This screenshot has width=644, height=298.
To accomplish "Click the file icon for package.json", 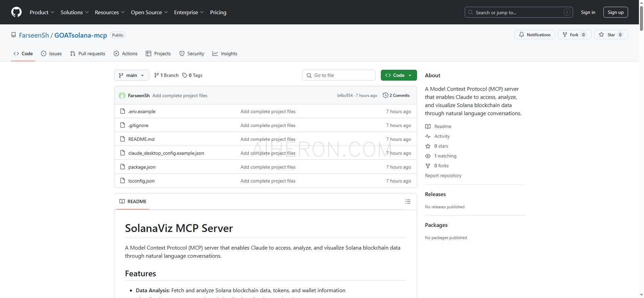I will pyautogui.click(x=123, y=167).
